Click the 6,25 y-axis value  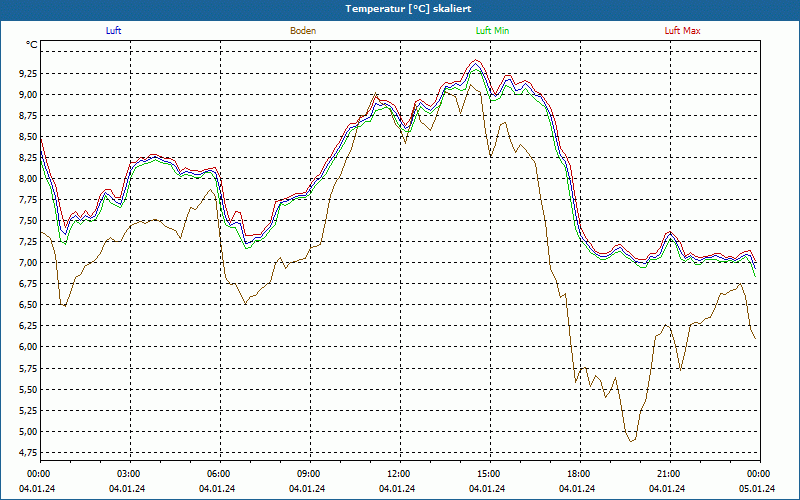[x=28, y=326]
